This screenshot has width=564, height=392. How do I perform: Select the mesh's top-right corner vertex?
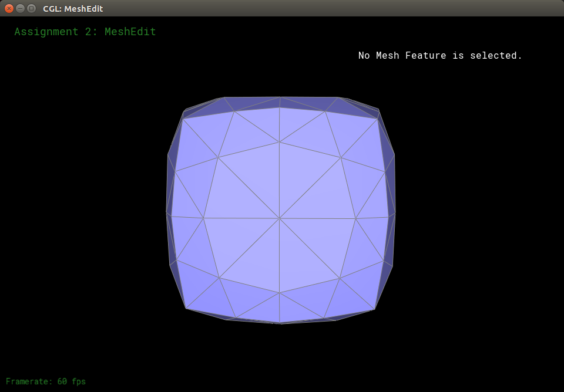point(377,119)
